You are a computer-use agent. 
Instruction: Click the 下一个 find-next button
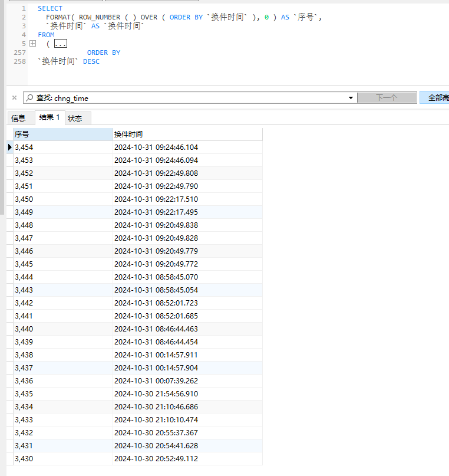(x=386, y=98)
